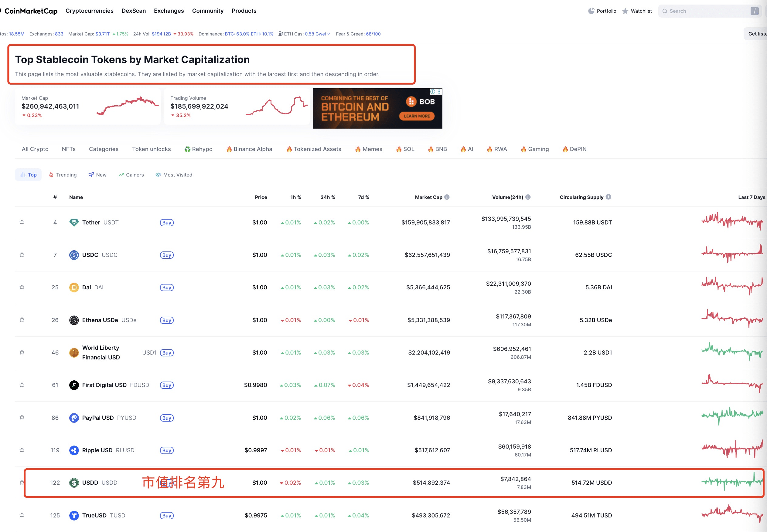Click the Ripple USD logo icon

(74, 450)
